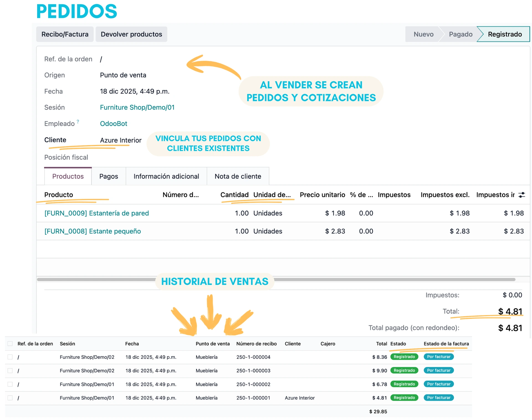Open the OdooBot employee link
This screenshot has height=420, width=532.
point(113,123)
